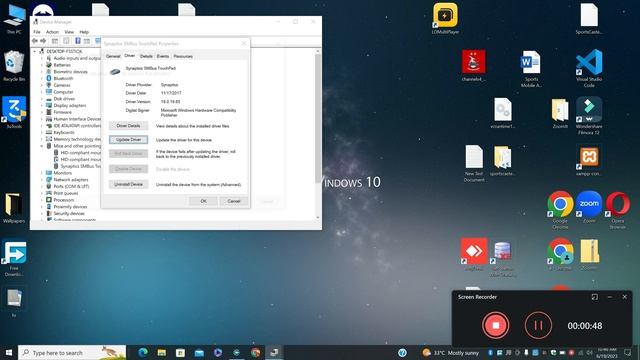
Task: Switch to the Events tab
Action: 163,56
